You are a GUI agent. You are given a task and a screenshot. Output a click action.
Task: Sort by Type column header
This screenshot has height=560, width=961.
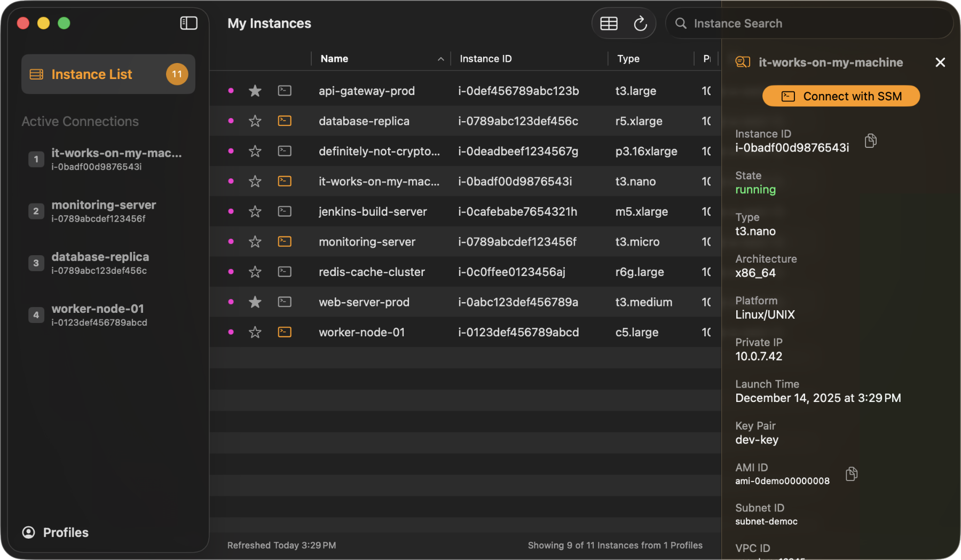point(651,59)
